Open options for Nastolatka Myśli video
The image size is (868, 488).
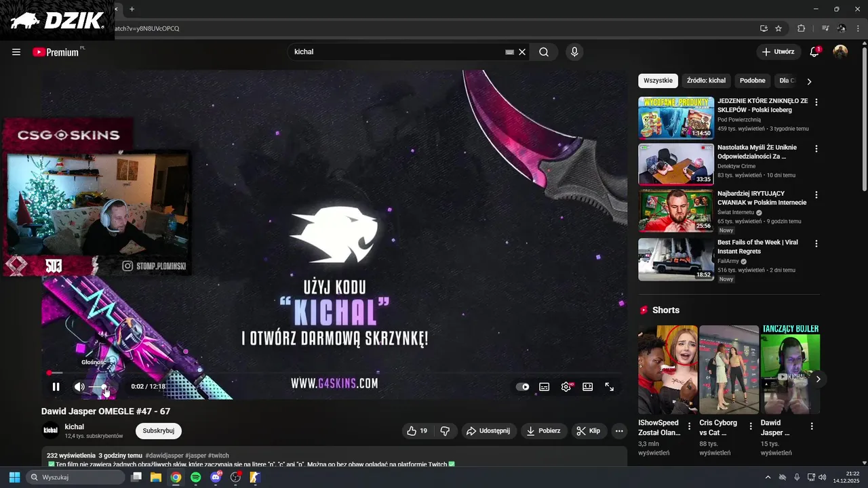click(x=816, y=148)
